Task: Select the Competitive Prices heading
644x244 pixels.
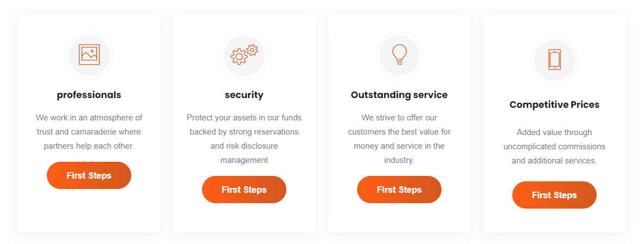Action: coord(555,105)
